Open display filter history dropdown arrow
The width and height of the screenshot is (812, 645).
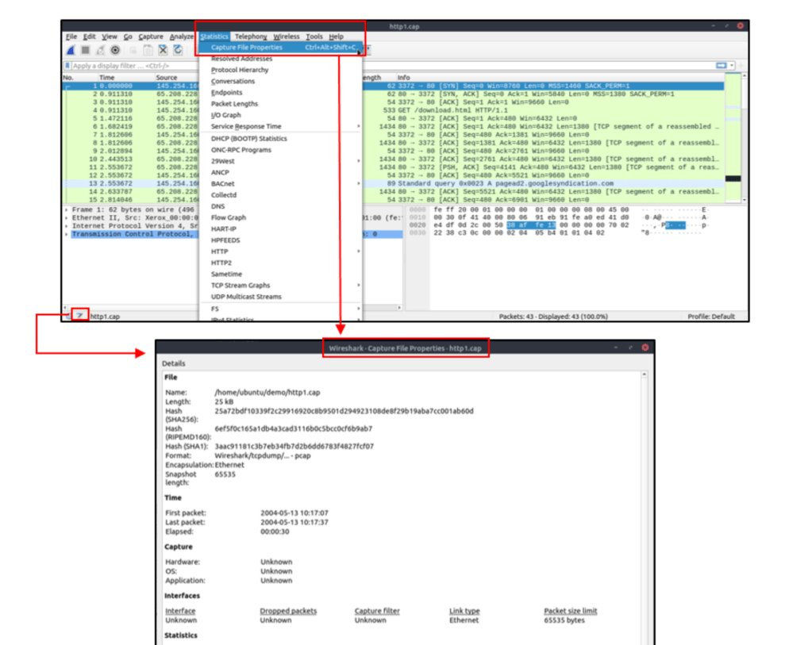[x=732, y=66]
